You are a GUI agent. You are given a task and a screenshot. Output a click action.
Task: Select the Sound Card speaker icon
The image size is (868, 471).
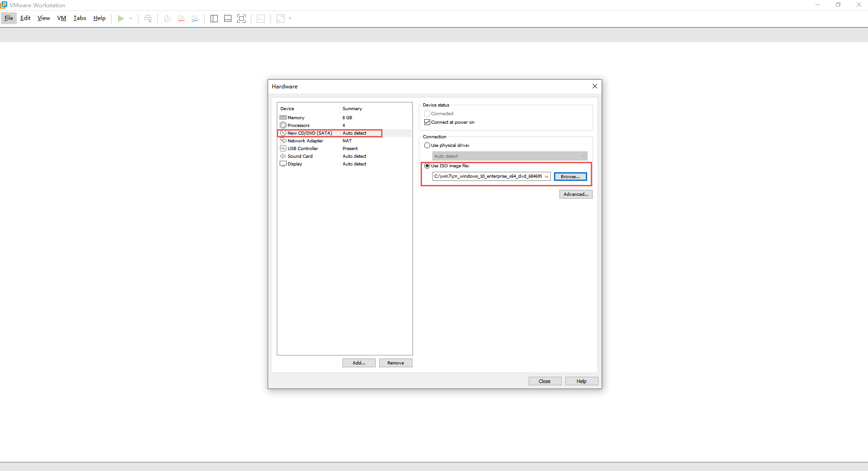pos(283,156)
